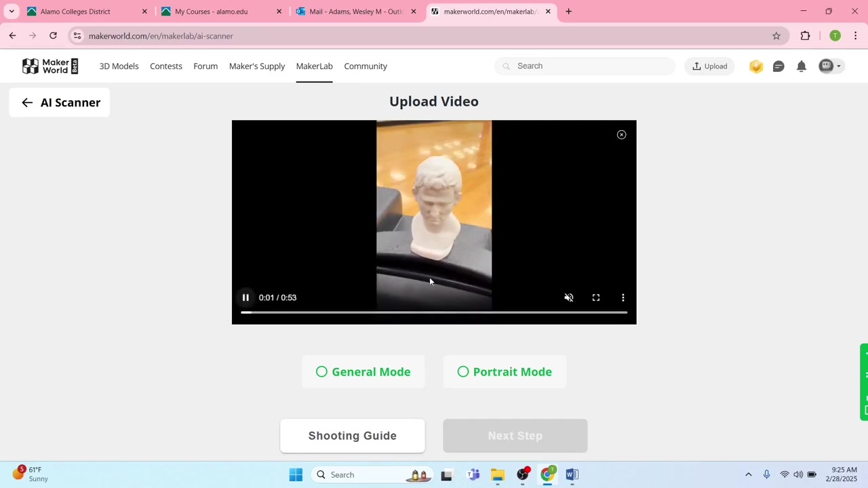Jump to the start of the video progress bar

pyautogui.click(x=243, y=312)
